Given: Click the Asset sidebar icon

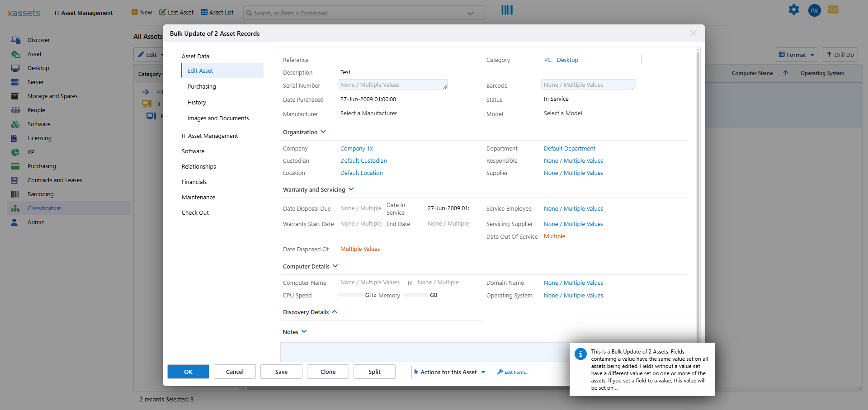Looking at the screenshot, I should point(15,54).
